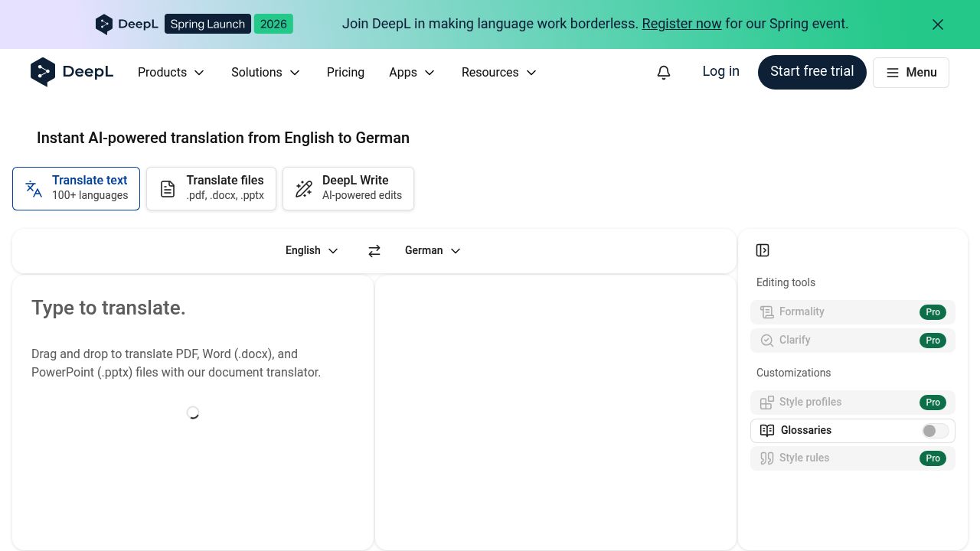Open the target language German dropdown
The image size is (980, 551).
pos(432,250)
